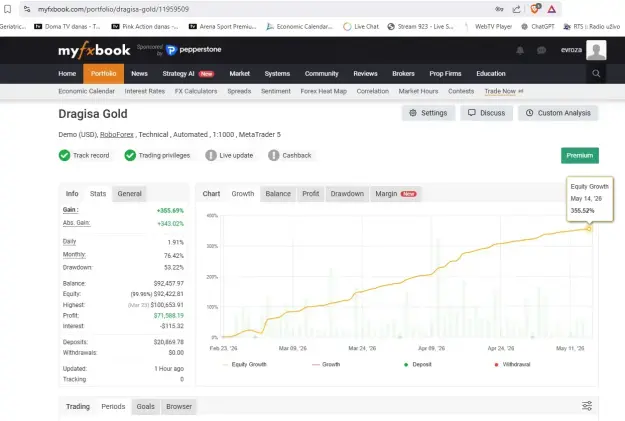Open Stream 923 bookmark
Viewport: 625px width, 421px height.
pos(421,26)
